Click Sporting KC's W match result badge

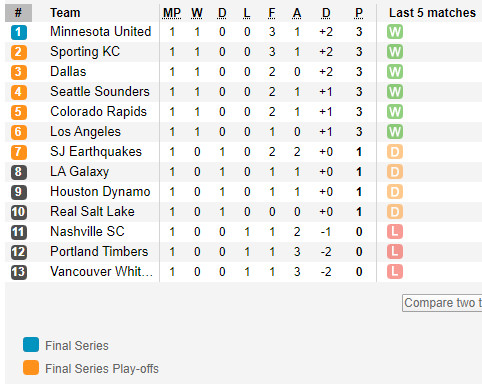click(395, 52)
